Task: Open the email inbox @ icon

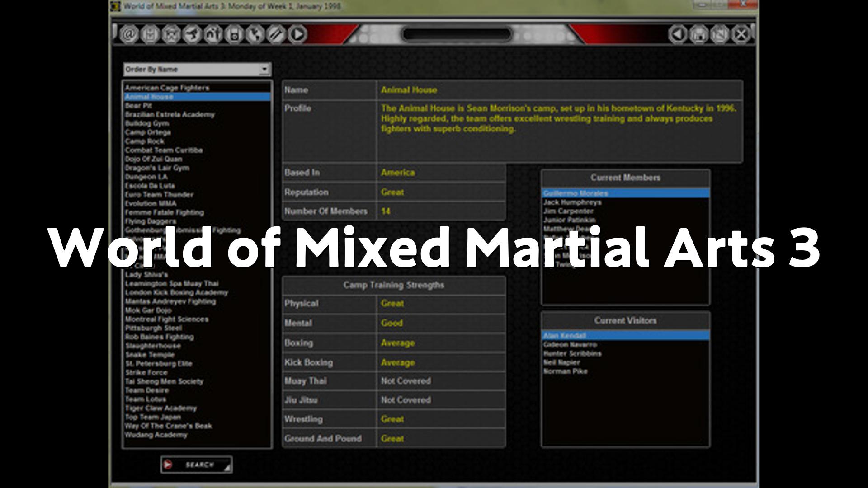Action: tap(129, 34)
